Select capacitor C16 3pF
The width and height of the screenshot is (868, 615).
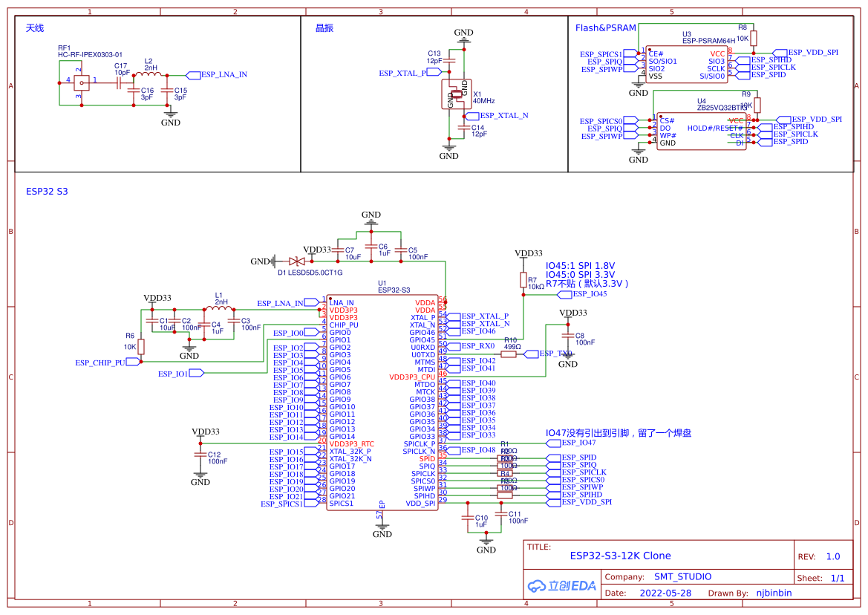[134, 90]
